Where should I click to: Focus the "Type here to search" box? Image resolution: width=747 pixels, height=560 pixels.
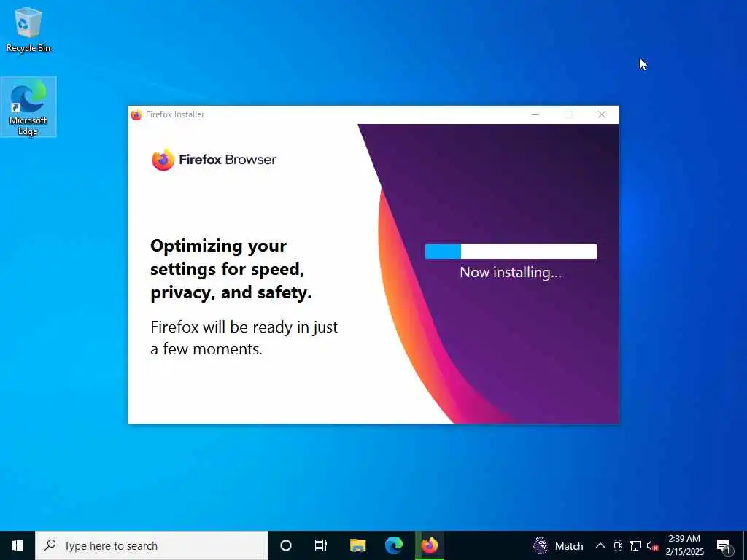click(152, 545)
